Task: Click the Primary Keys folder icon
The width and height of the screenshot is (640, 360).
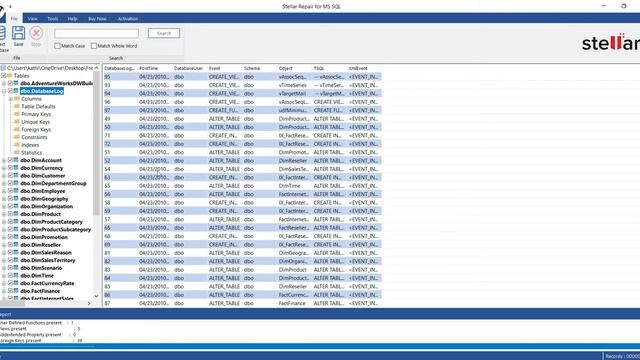Action: [17, 114]
